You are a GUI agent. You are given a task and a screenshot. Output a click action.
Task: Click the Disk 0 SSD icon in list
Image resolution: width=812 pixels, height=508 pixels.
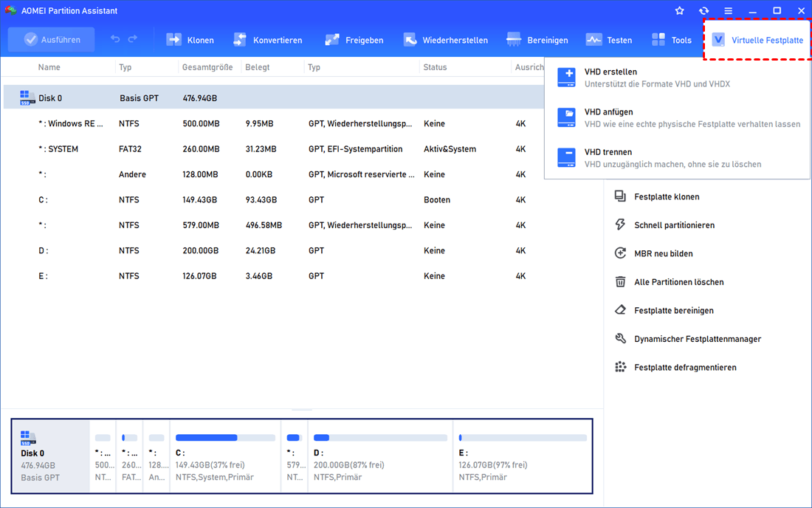coord(27,97)
